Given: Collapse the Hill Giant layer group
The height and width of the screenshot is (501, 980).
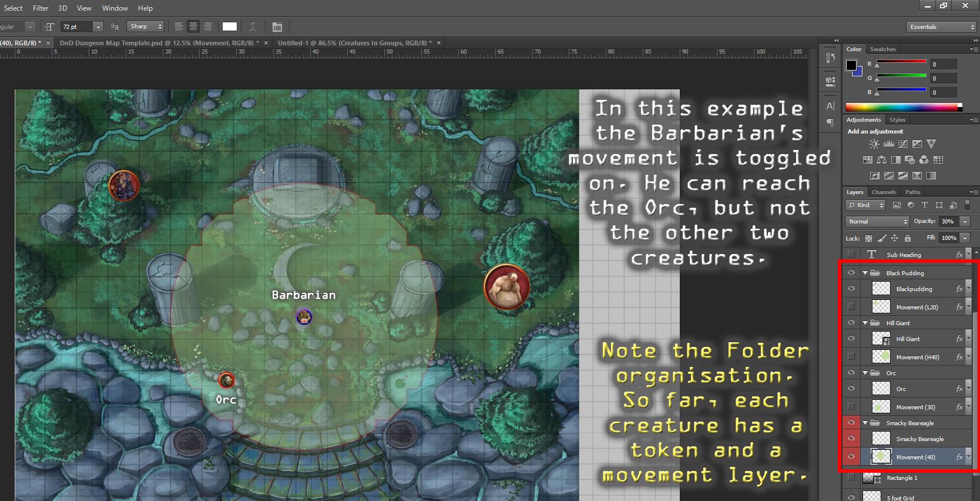Looking at the screenshot, I should click(865, 323).
